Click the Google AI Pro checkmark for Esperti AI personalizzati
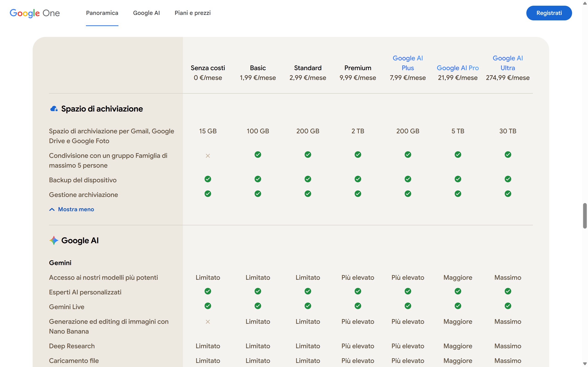Image resolution: width=588 pixels, height=367 pixels. [458, 291]
